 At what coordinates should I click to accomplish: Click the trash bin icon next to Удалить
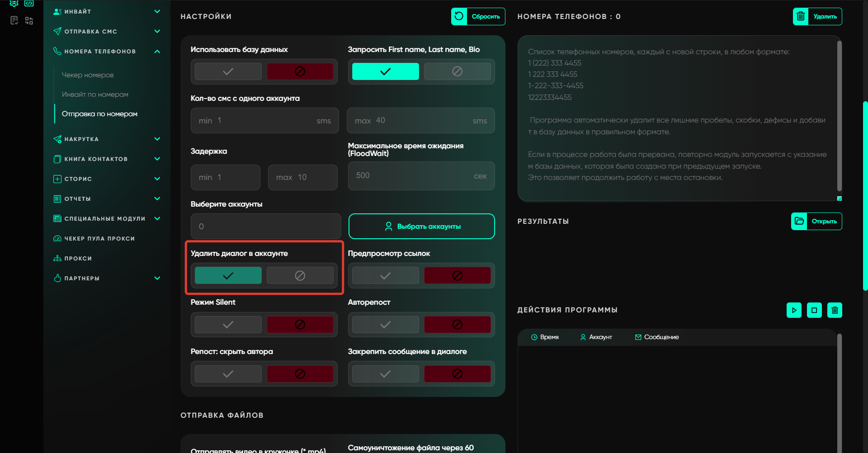801,17
